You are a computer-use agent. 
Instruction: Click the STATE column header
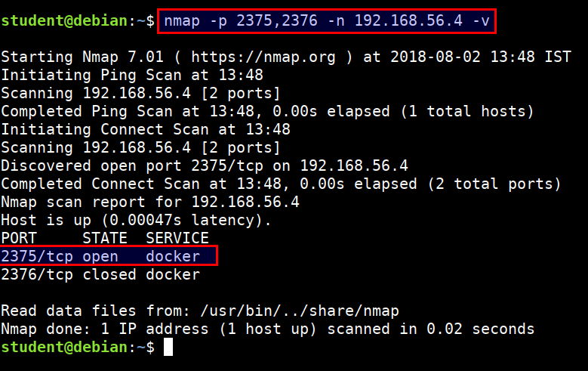[105, 238]
